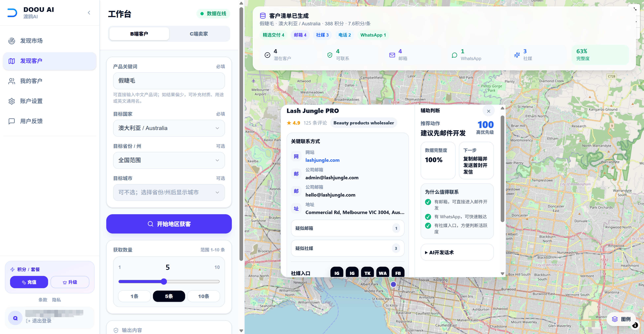This screenshot has height=334, width=644.
Task: Click the 开始地区获客 search button
Action: click(169, 224)
